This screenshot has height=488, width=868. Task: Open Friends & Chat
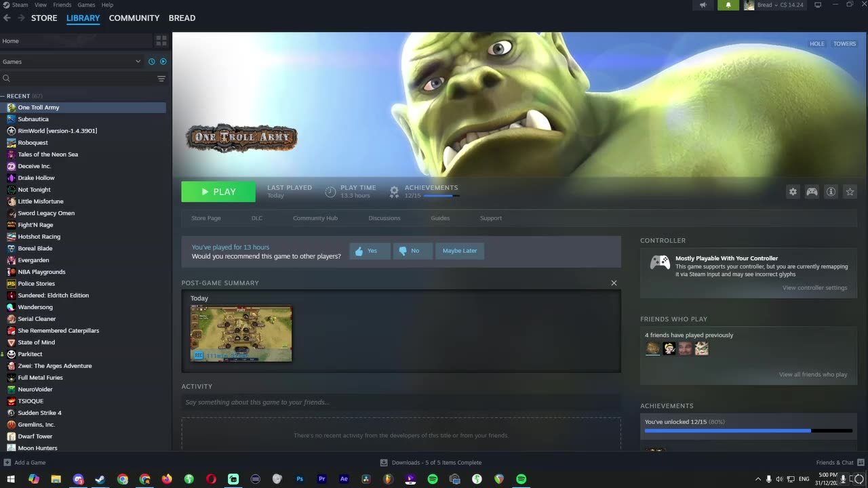tap(840, 462)
